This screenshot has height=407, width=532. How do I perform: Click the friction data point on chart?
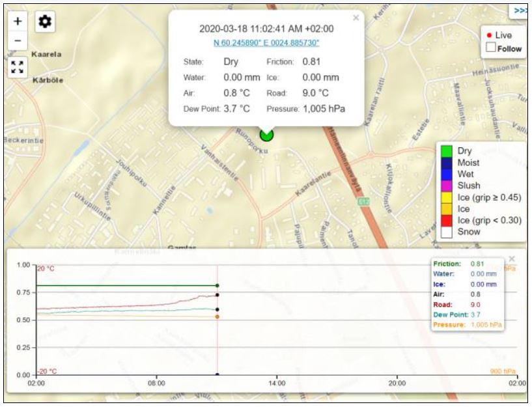217,285
